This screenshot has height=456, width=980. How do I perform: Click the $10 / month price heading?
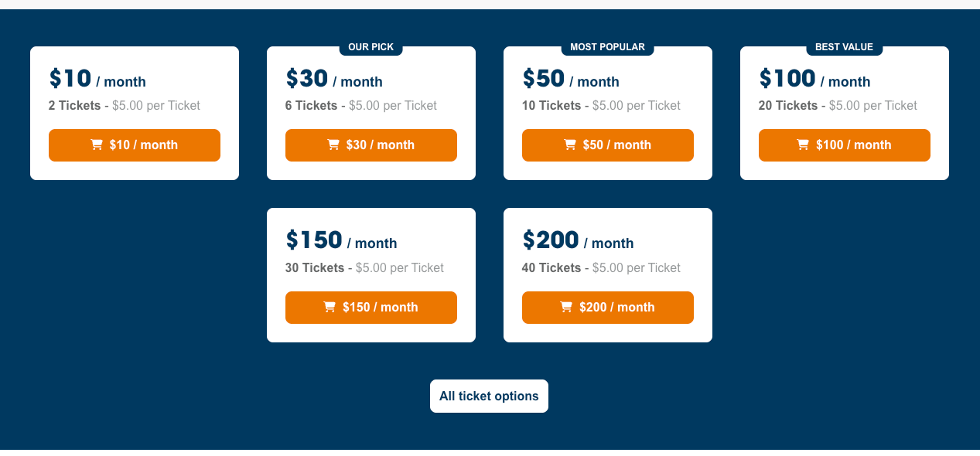point(97,80)
